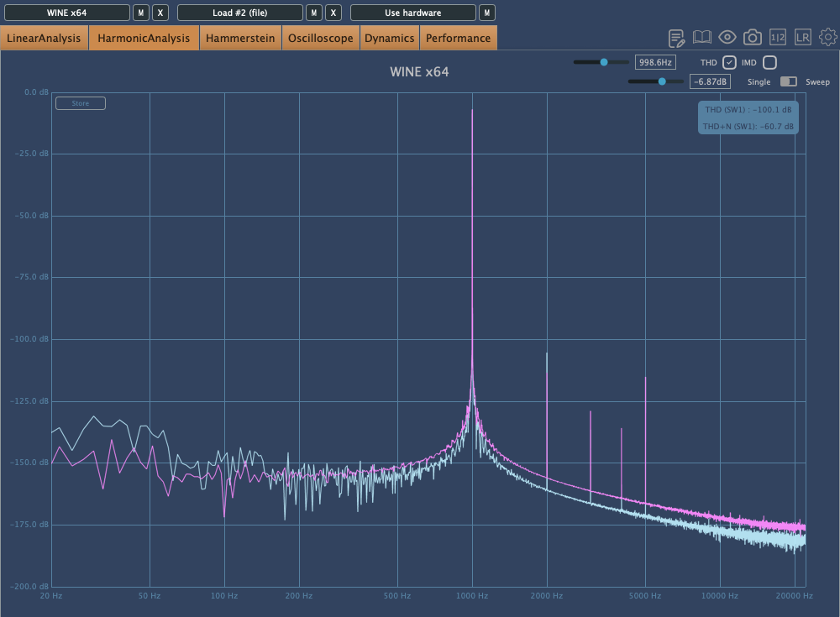Image resolution: width=840 pixels, height=617 pixels.
Task: Switch to the Oscilloscope tab
Action: pos(320,38)
